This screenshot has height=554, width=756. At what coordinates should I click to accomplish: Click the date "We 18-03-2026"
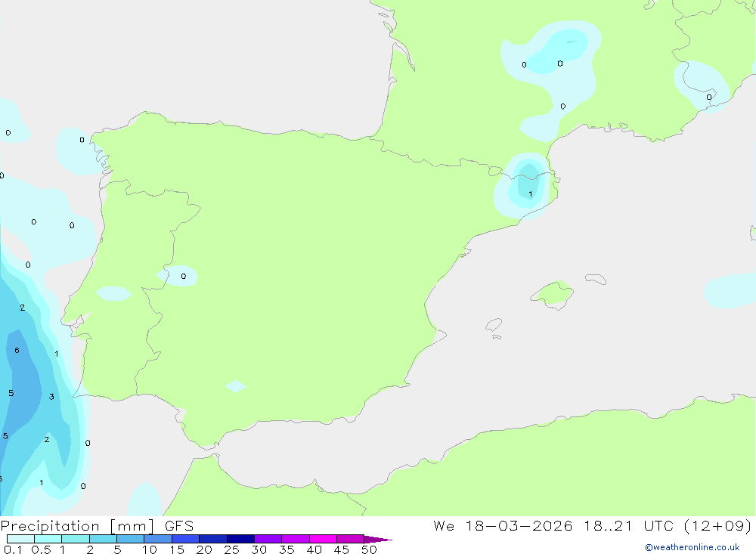pos(503,526)
